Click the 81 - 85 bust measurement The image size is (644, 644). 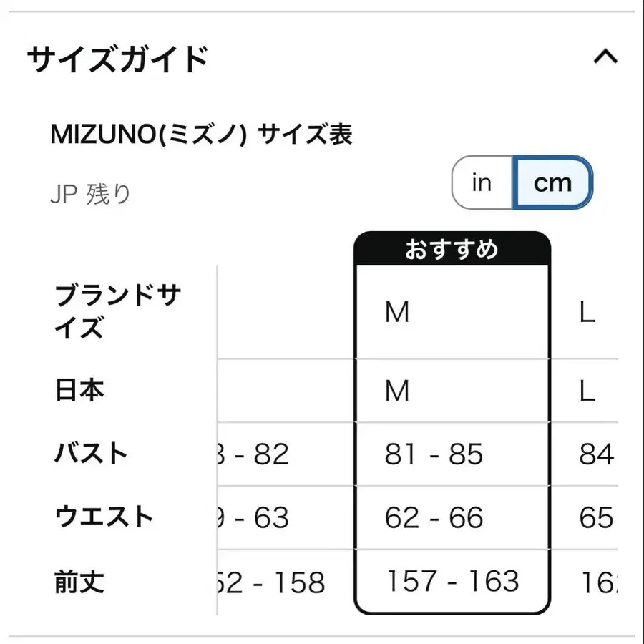434,454
